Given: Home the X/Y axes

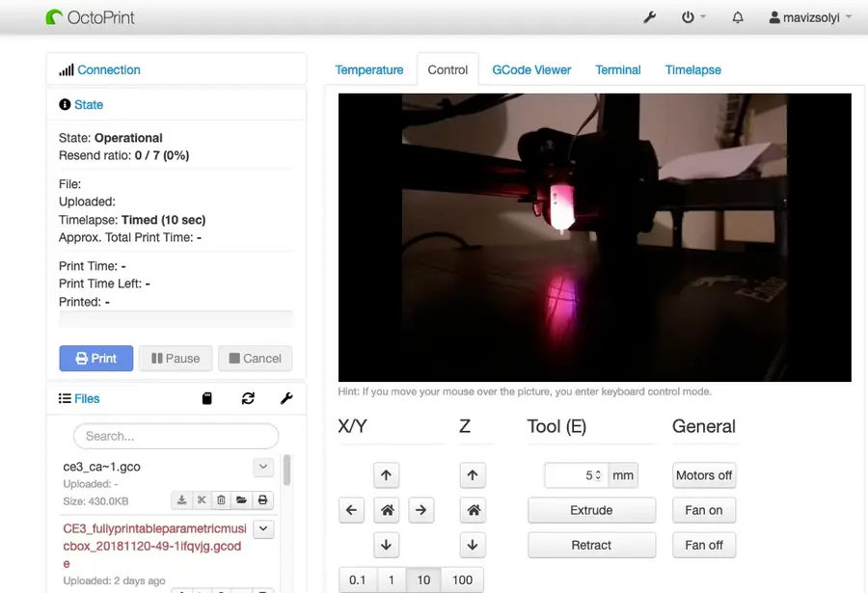Looking at the screenshot, I should (386, 510).
